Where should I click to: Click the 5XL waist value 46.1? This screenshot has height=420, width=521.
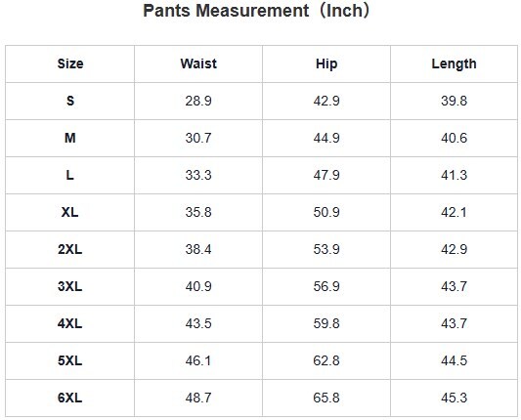198,360
